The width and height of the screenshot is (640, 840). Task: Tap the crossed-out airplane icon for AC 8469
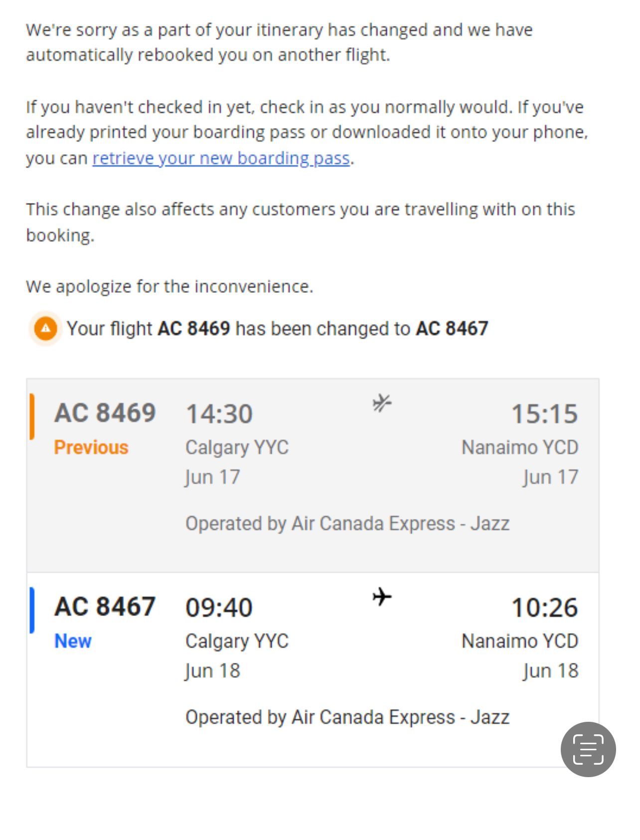[382, 403]
